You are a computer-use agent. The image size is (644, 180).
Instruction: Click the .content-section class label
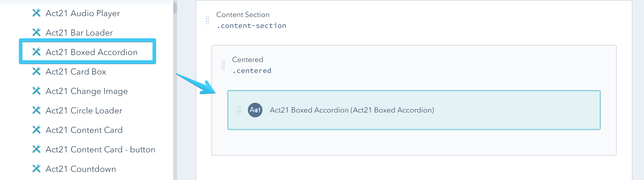coord(251,26)
